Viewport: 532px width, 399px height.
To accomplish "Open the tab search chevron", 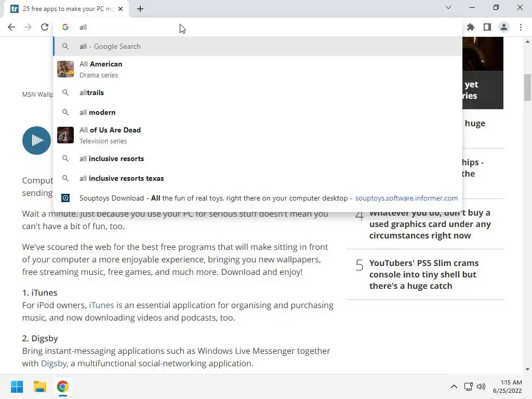I will tap(448, 7).
